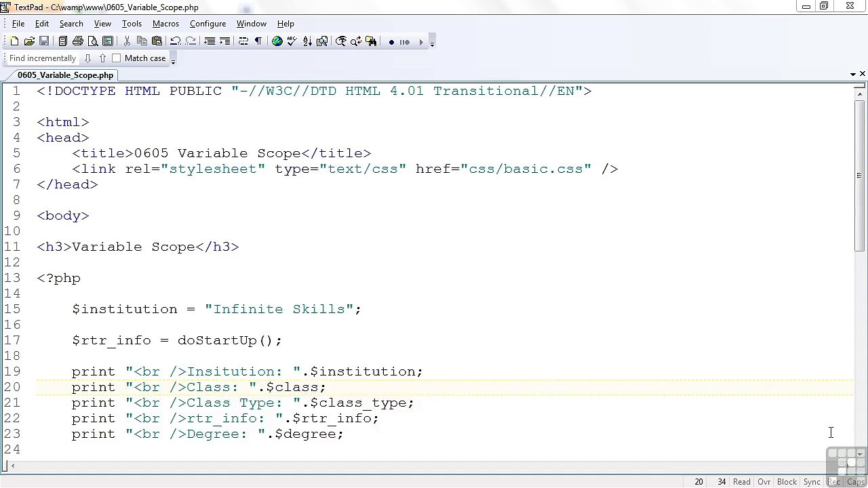The height and width of the screenshot is (488, 868).
Task: Find next match with down arrow
Action: point(87,58)
